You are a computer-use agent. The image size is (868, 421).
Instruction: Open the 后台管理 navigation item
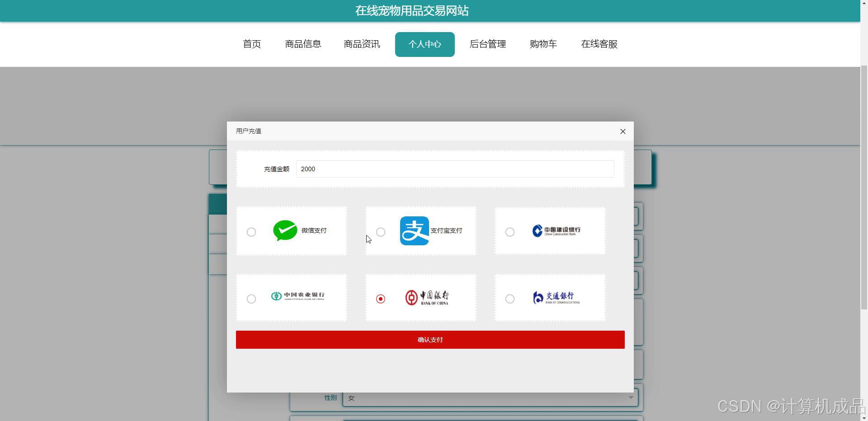(488, 44)
